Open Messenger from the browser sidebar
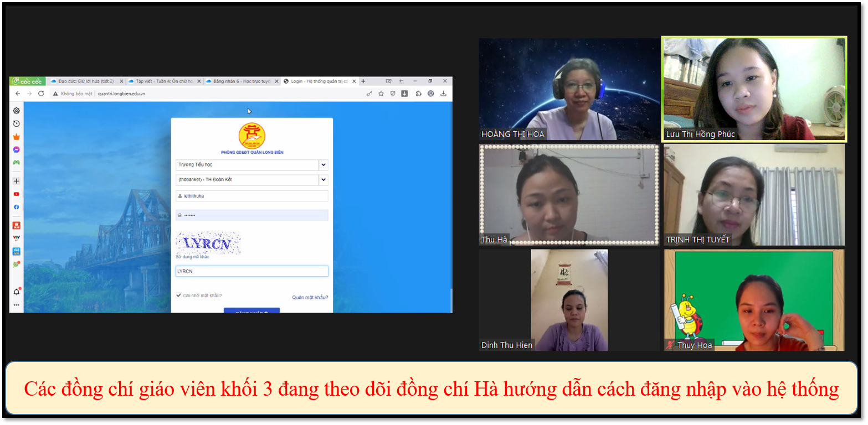868x425 pixels. click(x=17, y=150)
